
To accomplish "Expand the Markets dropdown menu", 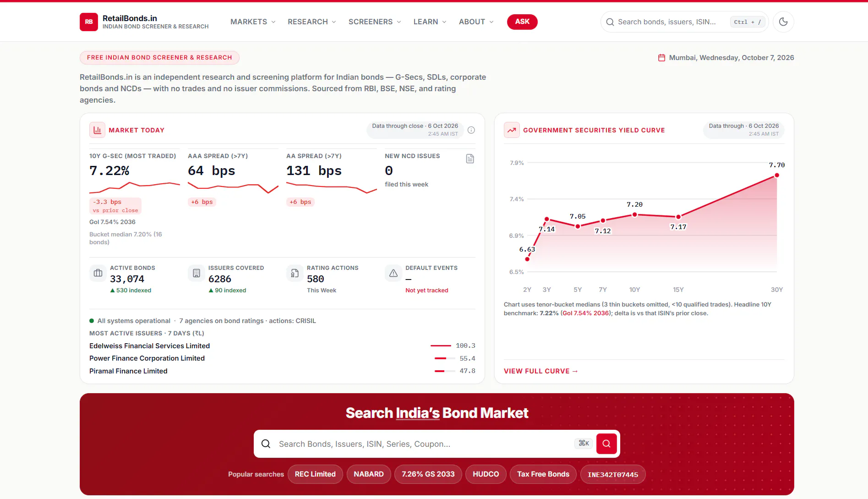I will pos(253,22).
